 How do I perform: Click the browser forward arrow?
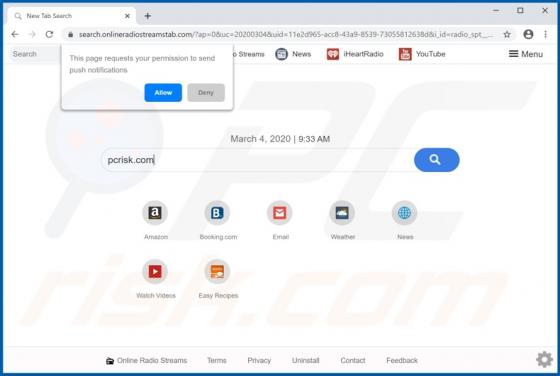pos(32,34)
